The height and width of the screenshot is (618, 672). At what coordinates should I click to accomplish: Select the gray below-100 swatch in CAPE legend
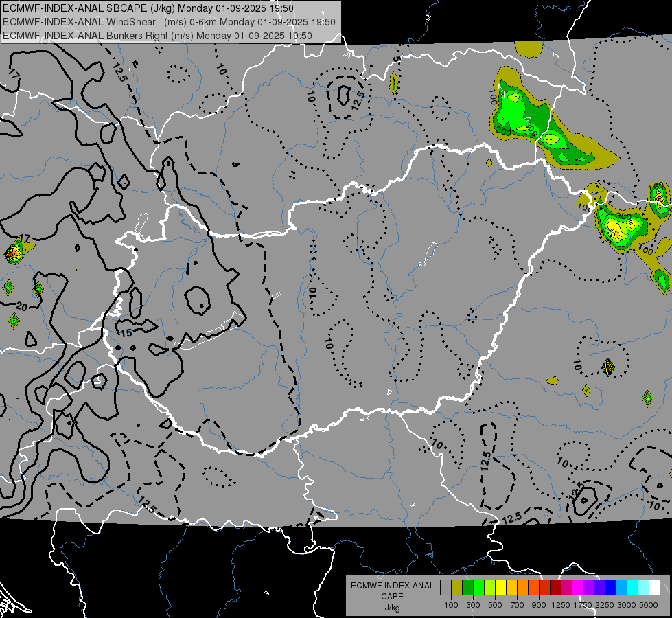[445, 587]
